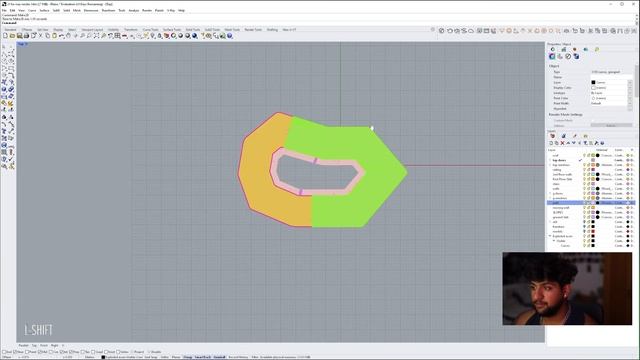Toggle the Quad osnap checkbox

coord(94,352)
